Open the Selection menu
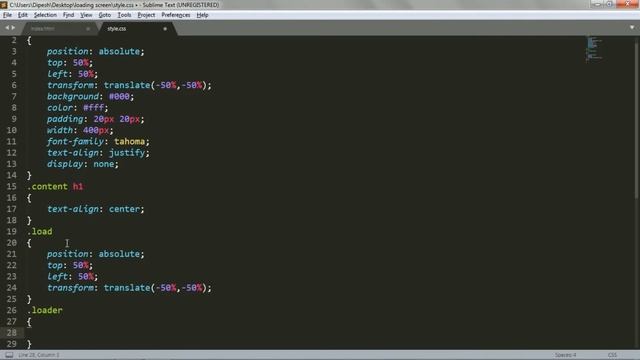 45,15
